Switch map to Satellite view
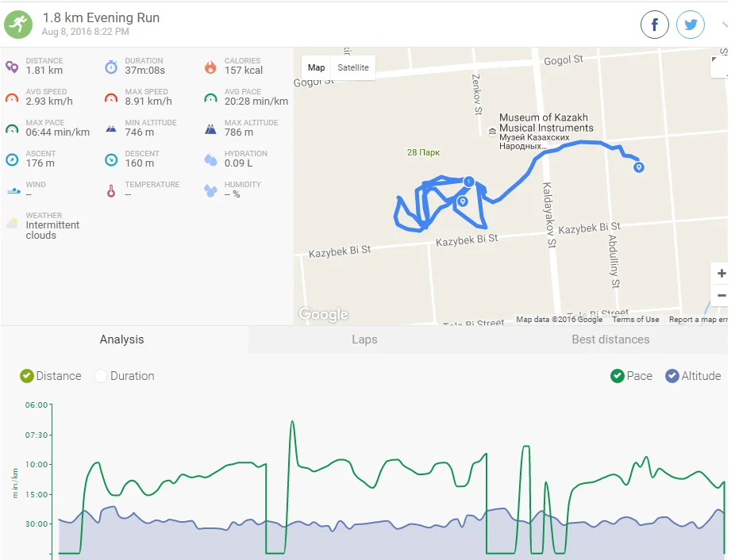The width and height of the screenshot is (735, 560). pos(353,67)
